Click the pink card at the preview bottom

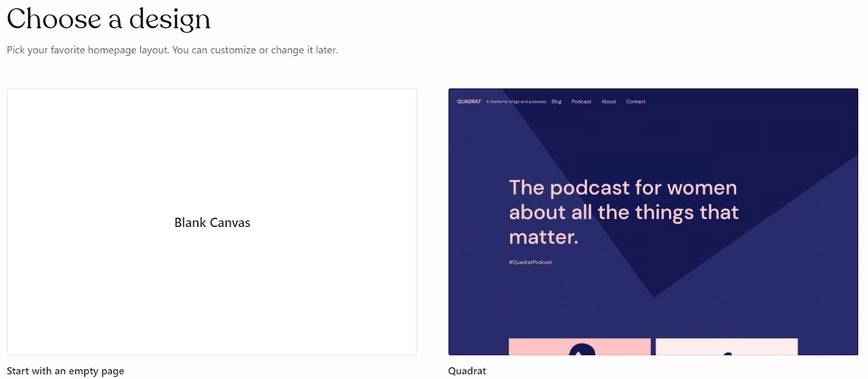(x=532, y=346)
